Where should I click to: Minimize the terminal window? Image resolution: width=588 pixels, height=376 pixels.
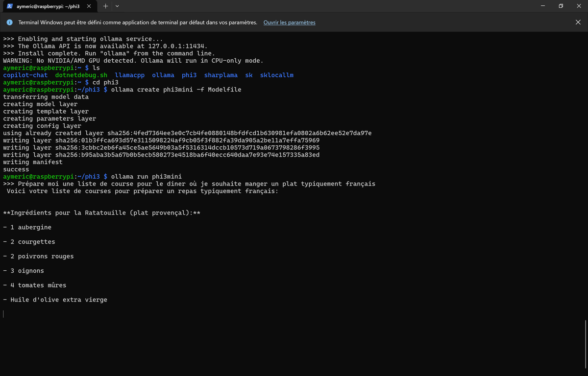pos(543,6)
